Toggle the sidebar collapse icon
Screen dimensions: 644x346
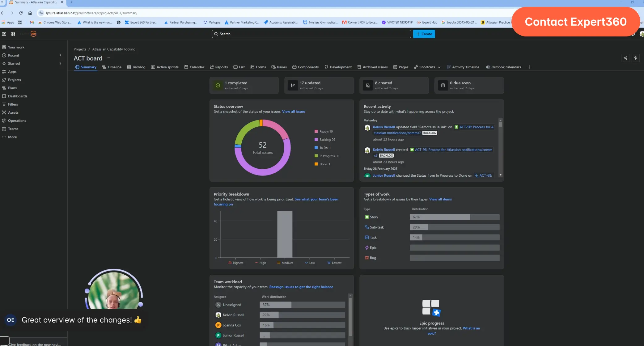[x=4, y=34]
